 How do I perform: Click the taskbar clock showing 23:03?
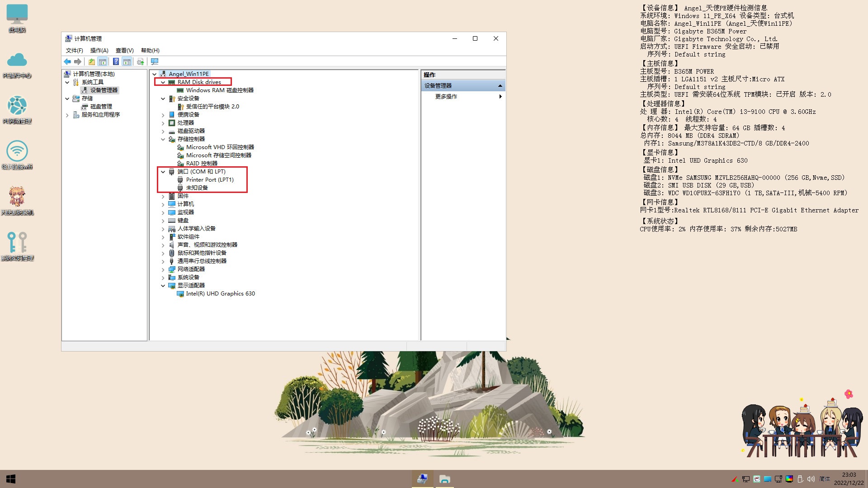pyautogui.click(x=849, y=479)
